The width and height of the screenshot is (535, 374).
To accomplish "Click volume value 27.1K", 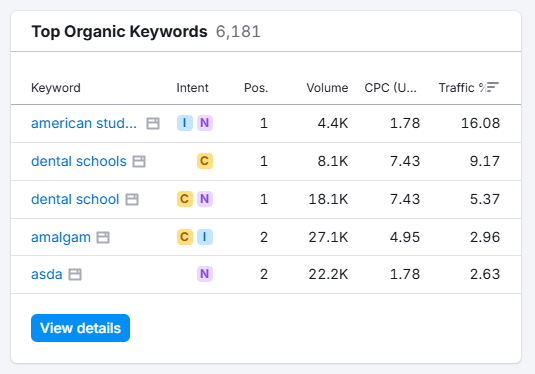I will point(328,237).
